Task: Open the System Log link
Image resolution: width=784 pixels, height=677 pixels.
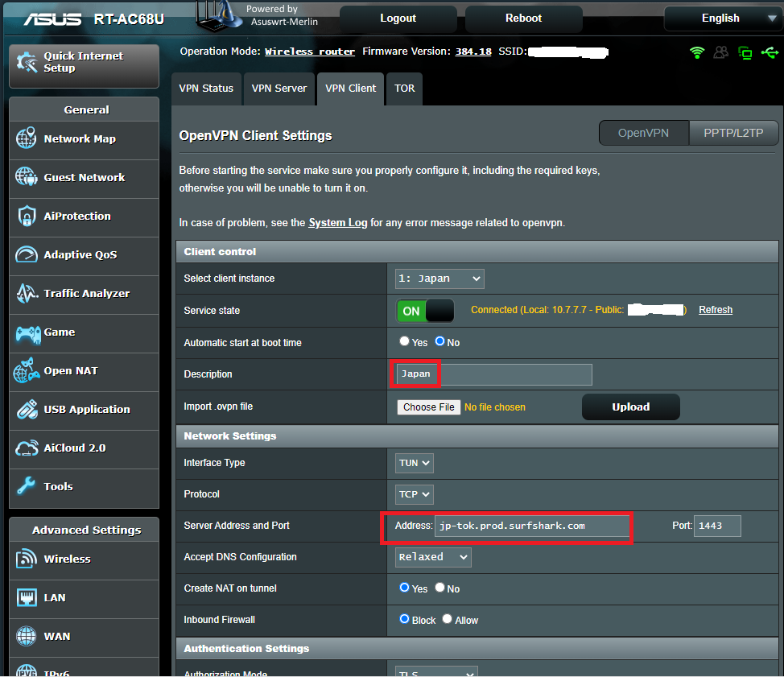Action: click(338, 222)
